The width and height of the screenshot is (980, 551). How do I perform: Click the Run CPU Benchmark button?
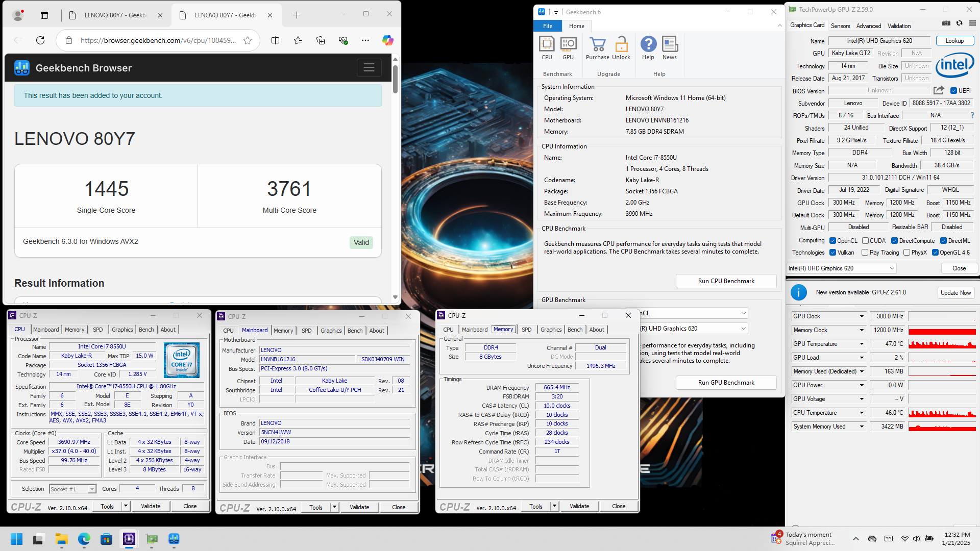pyautogui.click(x=726, y=281)
